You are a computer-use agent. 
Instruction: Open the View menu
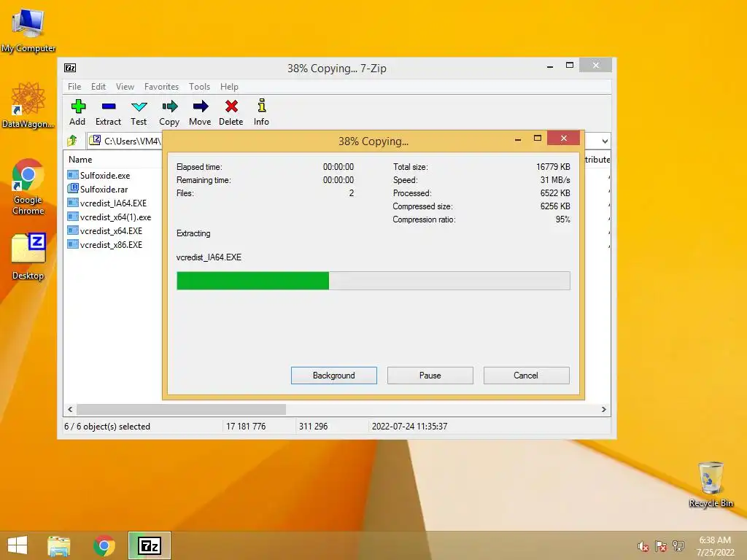125,87
